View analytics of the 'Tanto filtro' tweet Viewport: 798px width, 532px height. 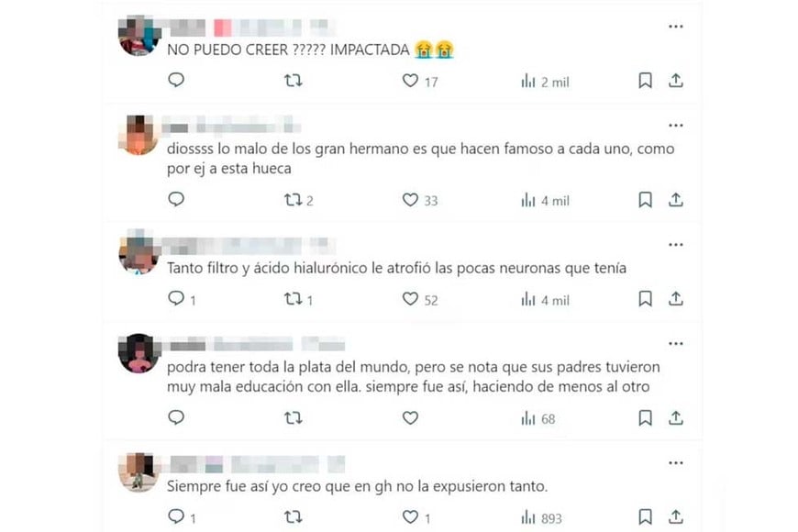click(528, 299)
